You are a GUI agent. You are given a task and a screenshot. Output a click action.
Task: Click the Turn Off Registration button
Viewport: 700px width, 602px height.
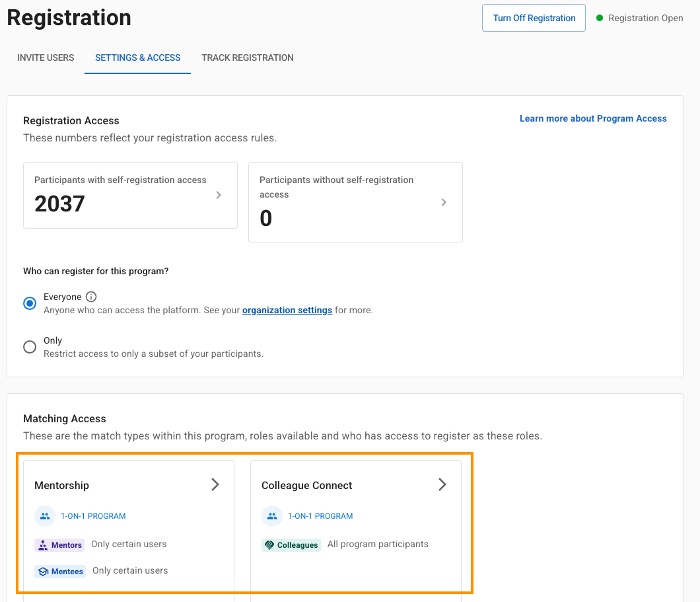coord(534,18)
